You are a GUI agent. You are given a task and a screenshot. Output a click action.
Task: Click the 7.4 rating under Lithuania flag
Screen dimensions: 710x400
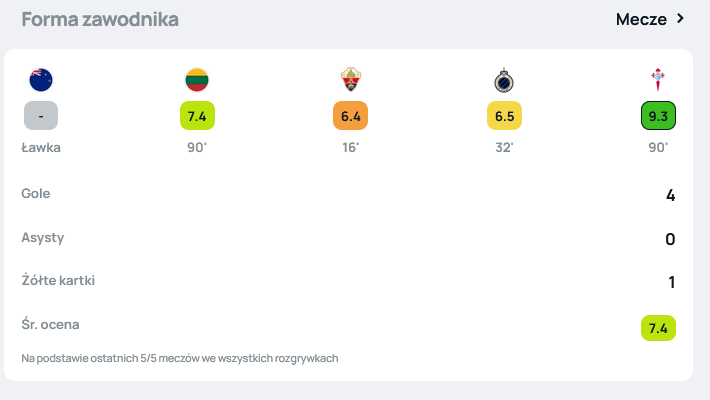pyautogui.click(x=196, y=116)
